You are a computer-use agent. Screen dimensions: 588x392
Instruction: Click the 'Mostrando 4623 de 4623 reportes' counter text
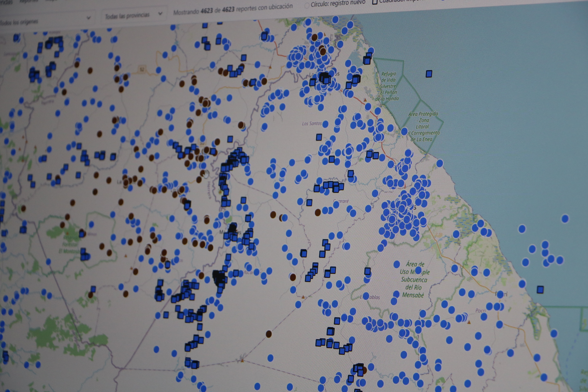(233, 9)
